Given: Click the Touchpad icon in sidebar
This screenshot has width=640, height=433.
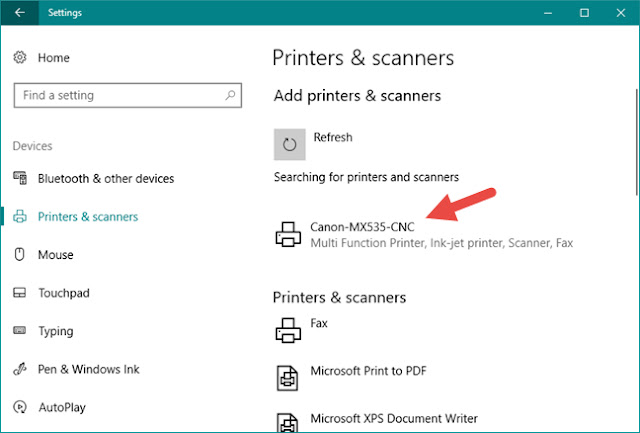Looking at the screenshot, I should click(20, 293).
